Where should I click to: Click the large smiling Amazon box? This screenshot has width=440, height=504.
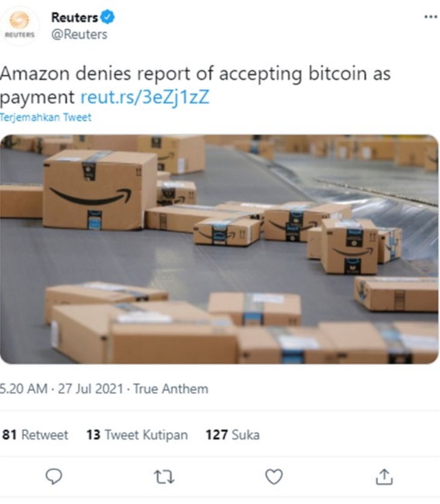point(99,190)
